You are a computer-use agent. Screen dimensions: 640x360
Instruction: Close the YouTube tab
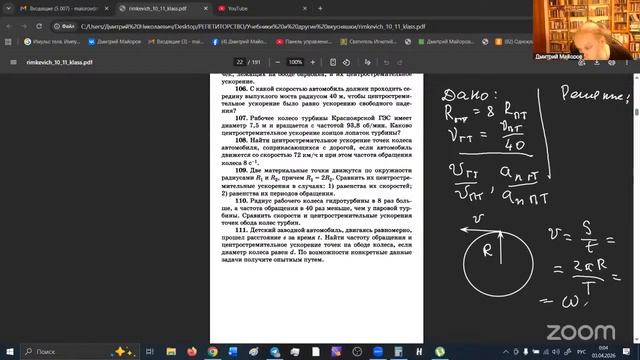(304, 8)
